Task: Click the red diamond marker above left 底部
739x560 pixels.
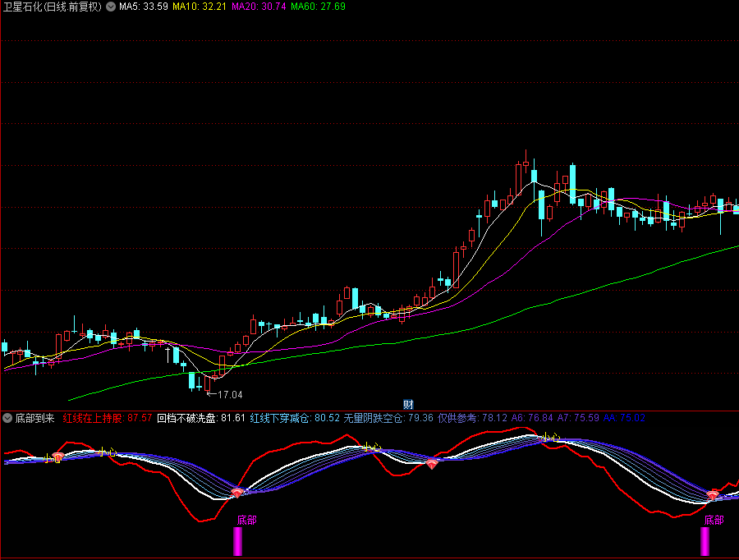Action: 237,493
